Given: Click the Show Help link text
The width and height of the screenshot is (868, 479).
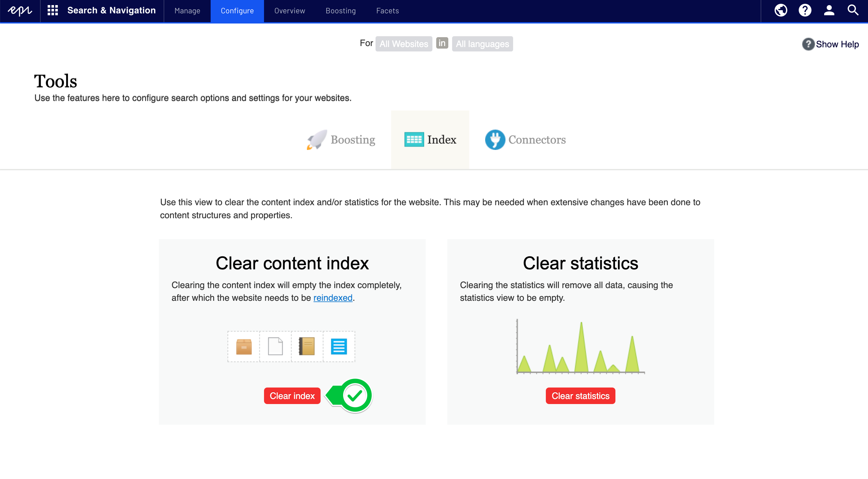Looking at the screenshot, I should pos(837,44).
